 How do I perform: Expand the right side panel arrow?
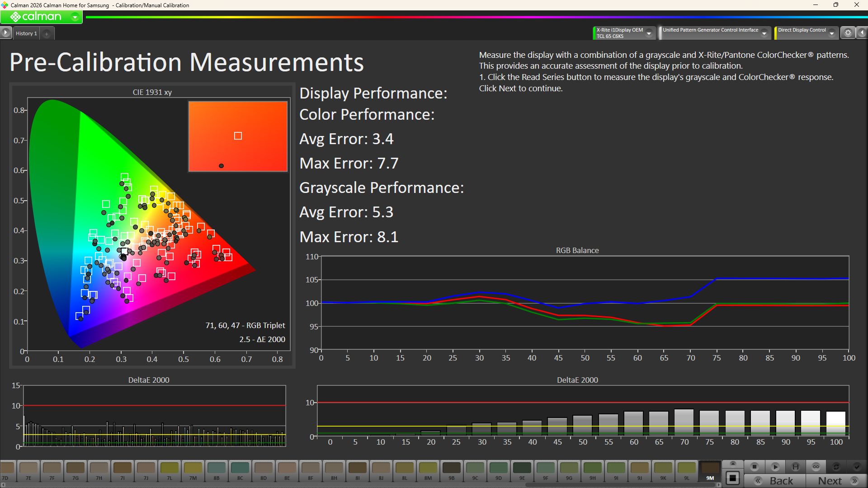862,33
